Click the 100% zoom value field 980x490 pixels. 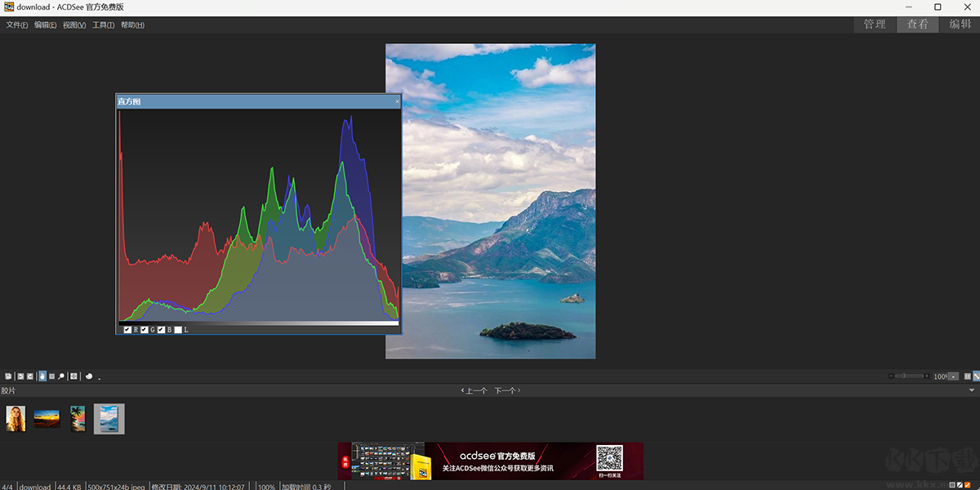coord(940,376)
